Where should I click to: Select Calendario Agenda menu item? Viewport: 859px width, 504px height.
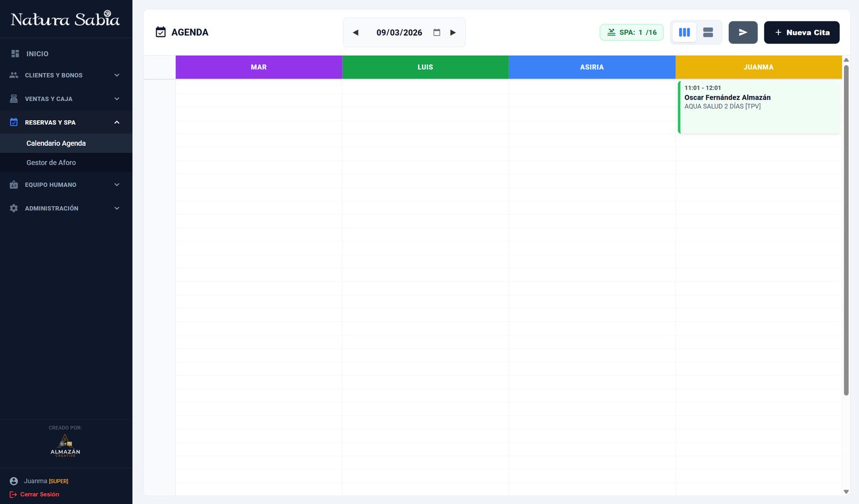(x=56, y=143)
